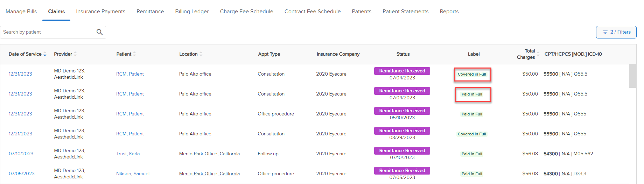This screenshot has height=184, width=644.
Task: Click the search magnifier icon
Action: tap(99, 32)
